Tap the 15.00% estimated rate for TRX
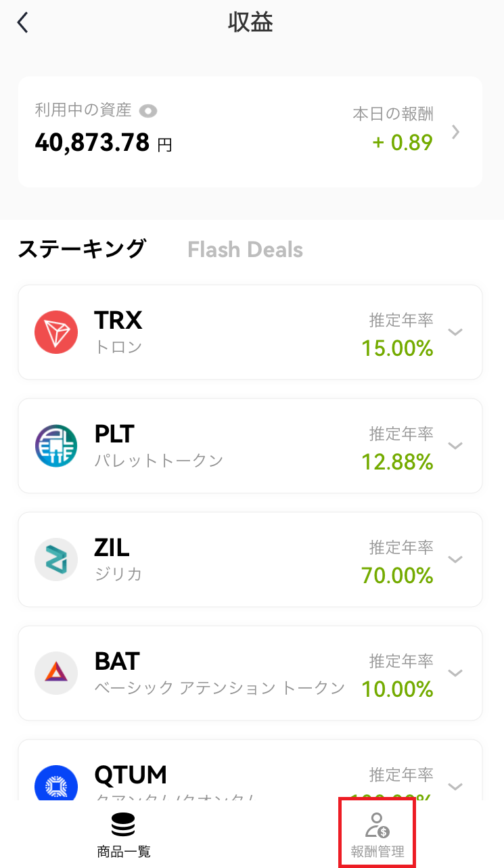The width and height of the screenshot is (504, 868). point(397,348)
